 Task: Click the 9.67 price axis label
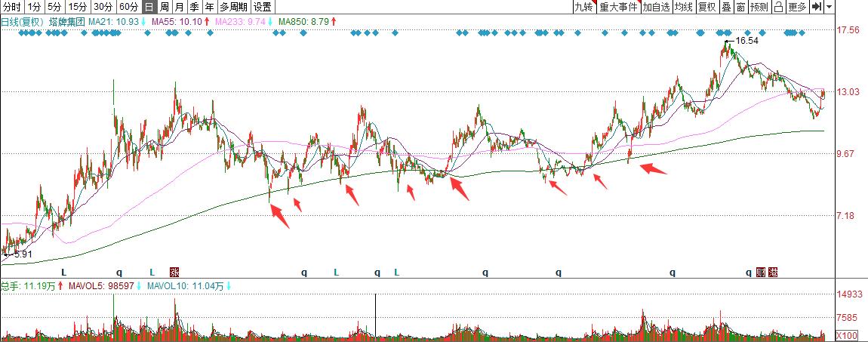[845, 154]
